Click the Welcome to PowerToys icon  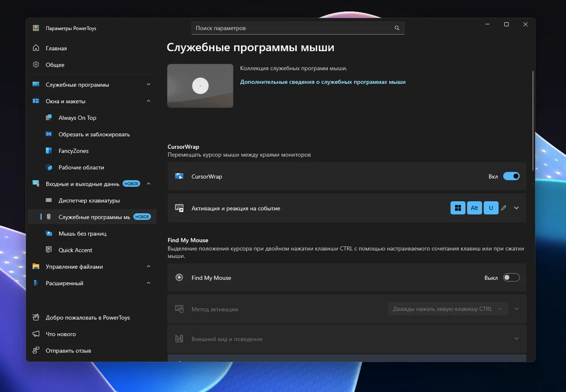tap(36, 317)
